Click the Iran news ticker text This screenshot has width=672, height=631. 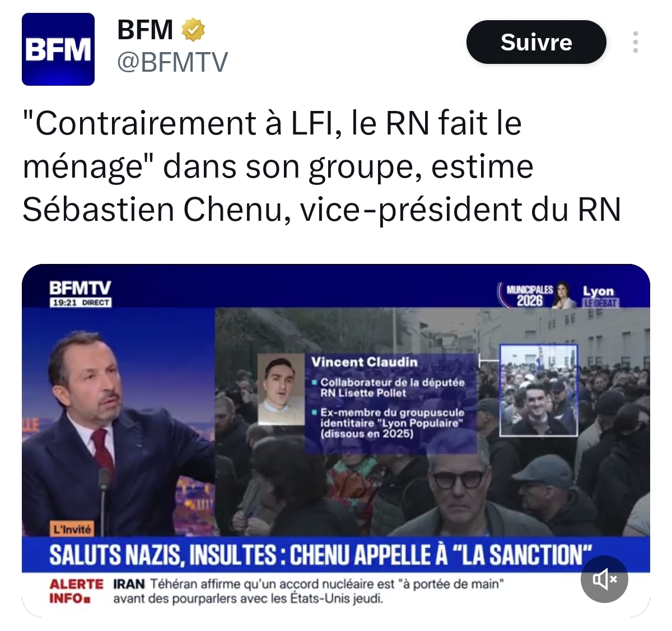[308, 591]
